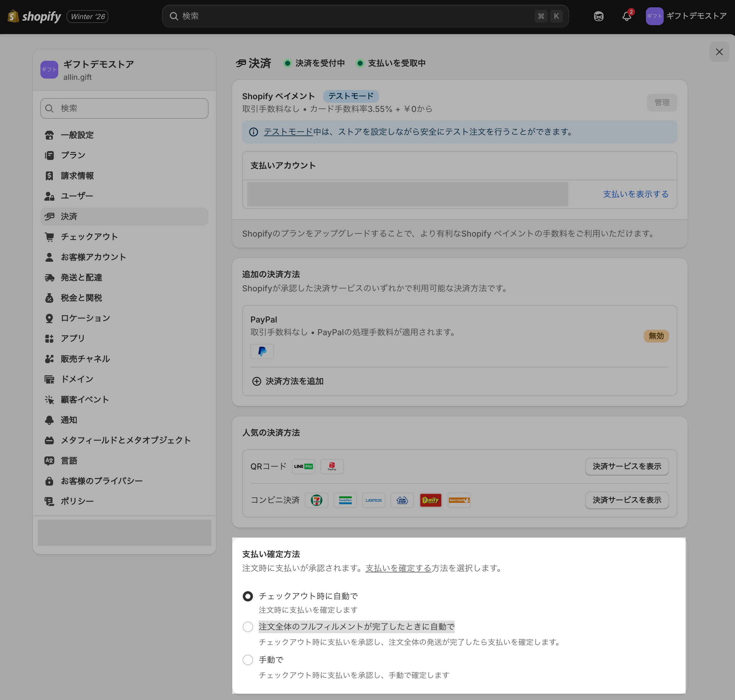Select 手動で payment capture radio option
The height and width of the screenshot is (700, 735).
pyautogui.click(x=248, y=660)
